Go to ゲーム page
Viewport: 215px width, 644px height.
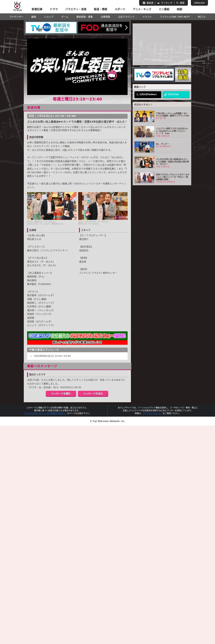65,17
